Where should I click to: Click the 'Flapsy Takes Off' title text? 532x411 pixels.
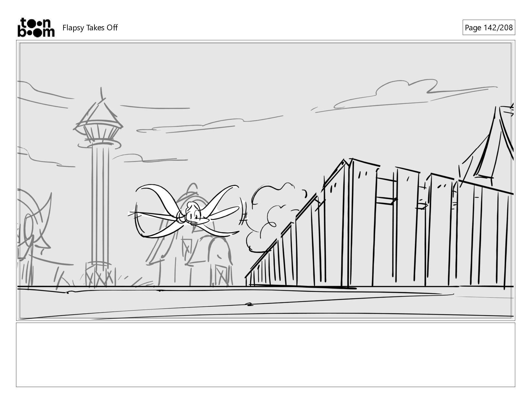point(90,28)
